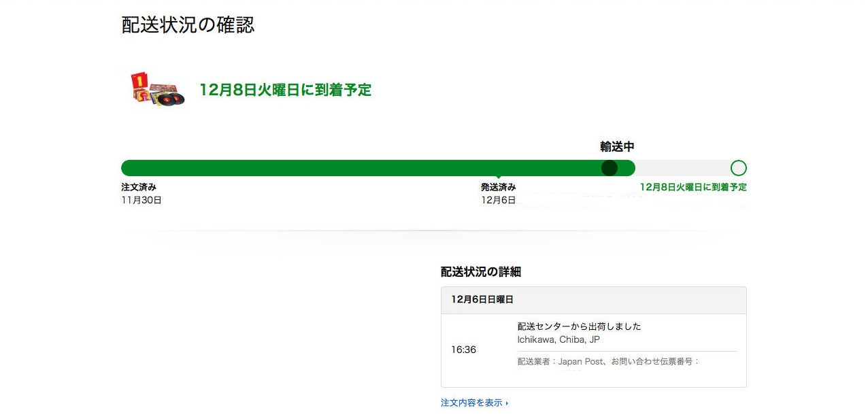868x419 pixels.
Task: Click the large green 到着予定 heading
Action: (285, 90)
